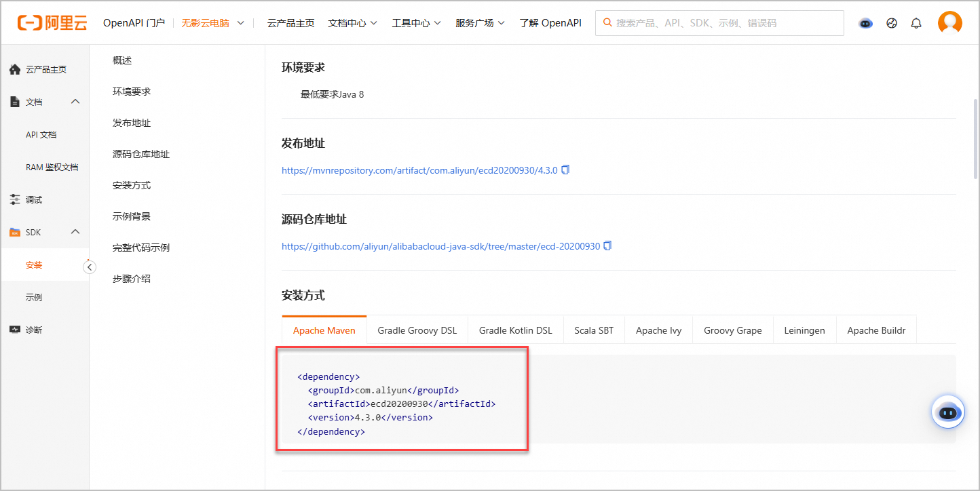This screenshot has height=491, width=980.
Task: Click the search magnifier icon
Action: click(x=608, y=23)
